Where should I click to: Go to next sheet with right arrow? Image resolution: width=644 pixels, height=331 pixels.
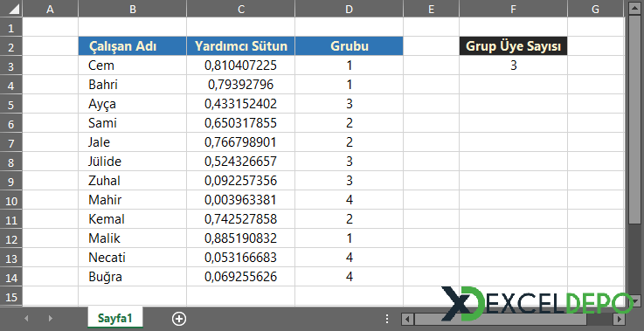pyautogui.click(x=51, y=318)
